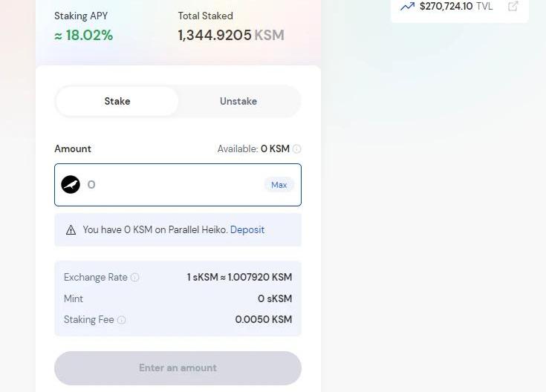The width and height of the screenshot is (546, 392).
Task: Click the Staking Fee info icon
Action: pos(122,320)
